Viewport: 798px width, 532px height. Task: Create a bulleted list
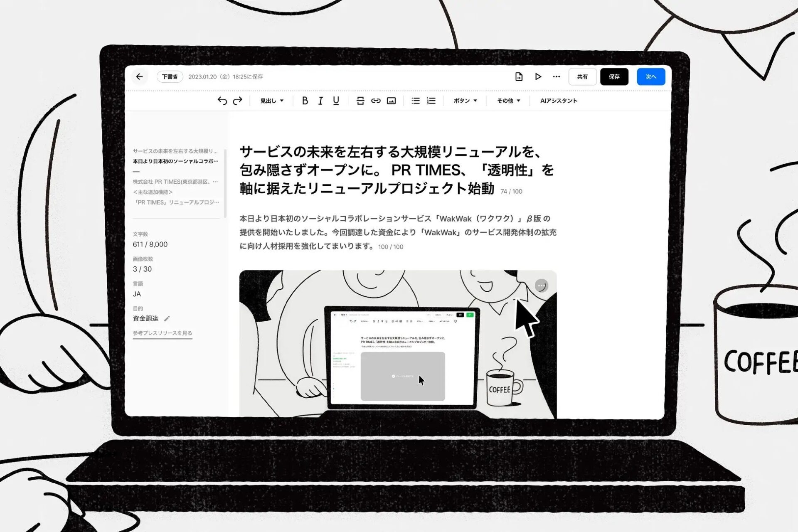[x=415, y=100]
